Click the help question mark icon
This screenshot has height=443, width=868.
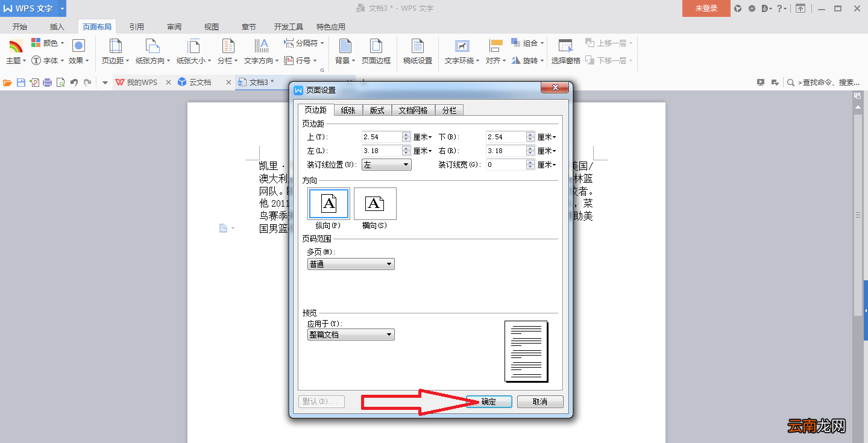779,8
